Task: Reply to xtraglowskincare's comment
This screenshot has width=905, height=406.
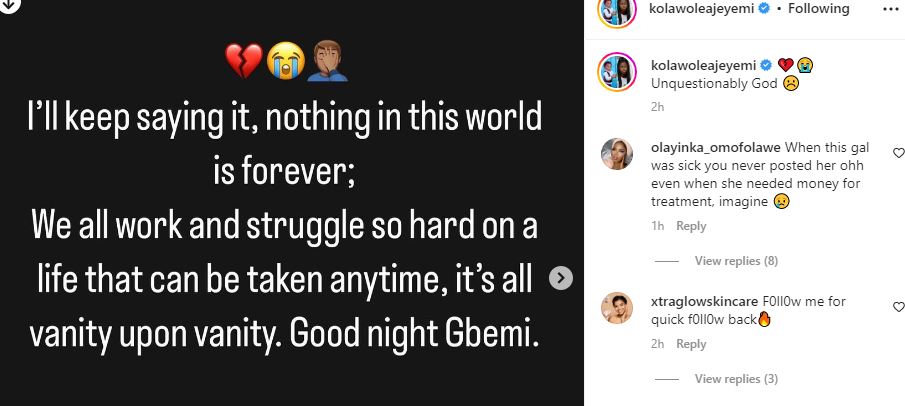Action: [x=691, y=344]
